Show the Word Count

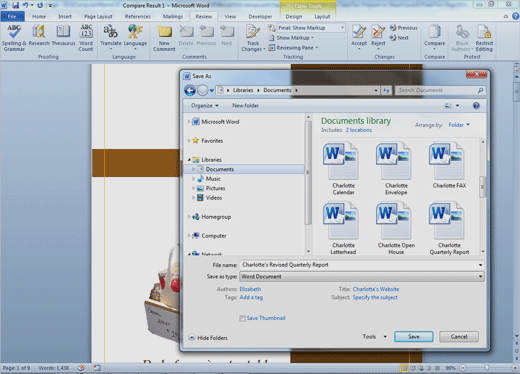click(86, 38)
